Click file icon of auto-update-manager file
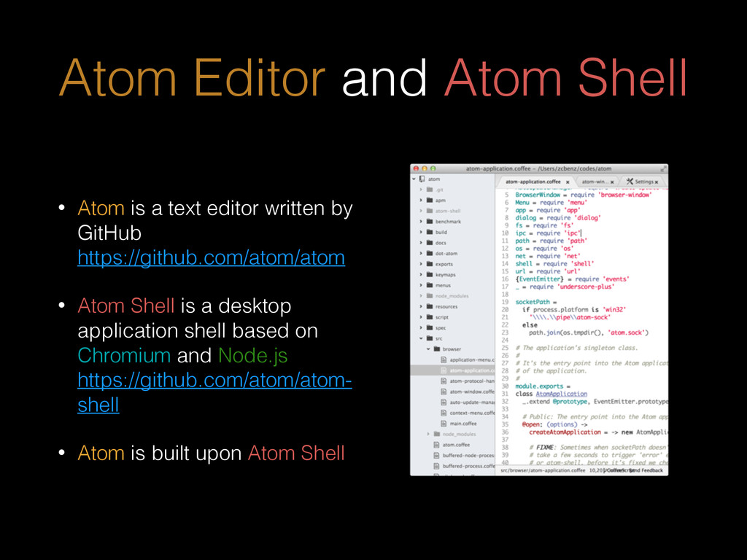Screen dimensions: 747x560 pyautogui.click(x=444, y=402)
